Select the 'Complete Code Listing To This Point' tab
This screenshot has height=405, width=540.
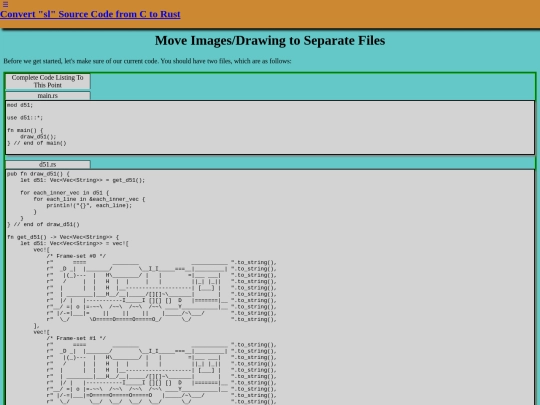48,81
